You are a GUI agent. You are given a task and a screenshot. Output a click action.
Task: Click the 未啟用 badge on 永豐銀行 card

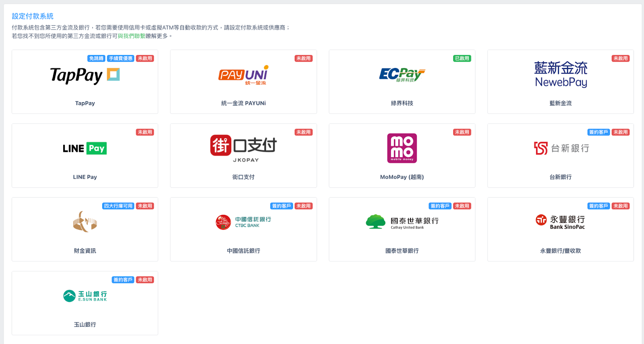pyautogui.click(x=621, y=206)
